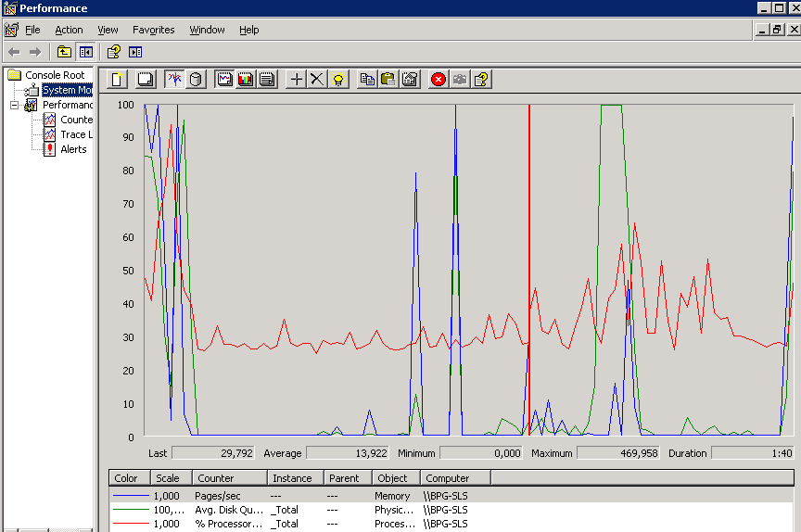Select the Pages/sec counter row
Screen dimensions: 801x532
[219, 496]
